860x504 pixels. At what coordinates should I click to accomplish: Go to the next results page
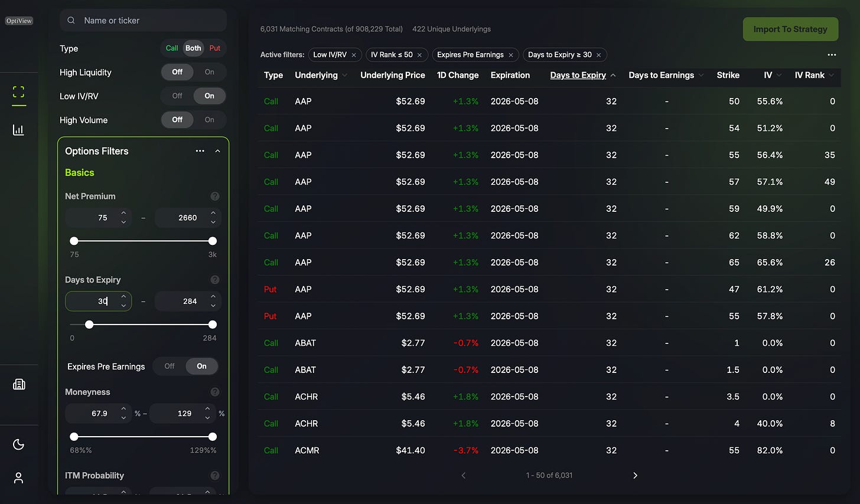[635, 475]
